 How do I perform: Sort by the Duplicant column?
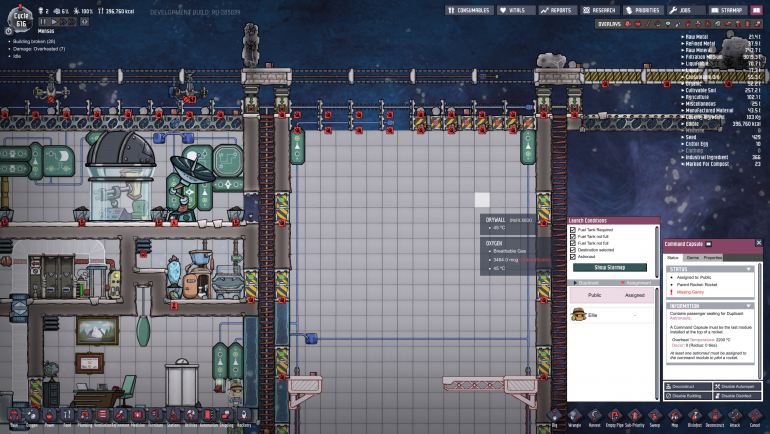(588, 283)
